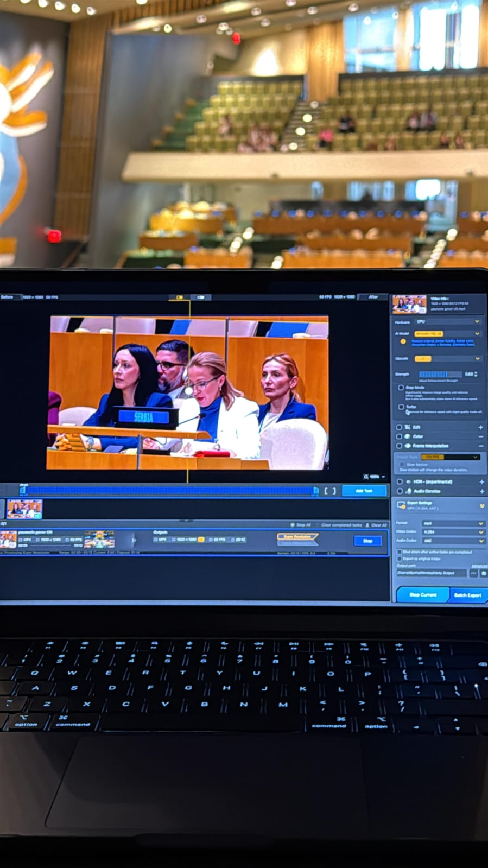This screenshot has height=868, width=488.
Task: Click the After preview label
Action: coord(373,297)
